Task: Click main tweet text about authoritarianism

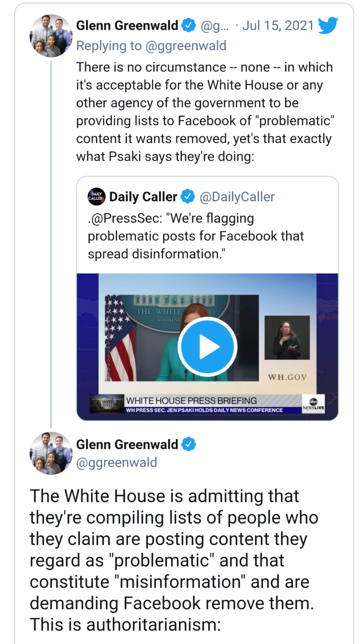Action: coord(174,560)
